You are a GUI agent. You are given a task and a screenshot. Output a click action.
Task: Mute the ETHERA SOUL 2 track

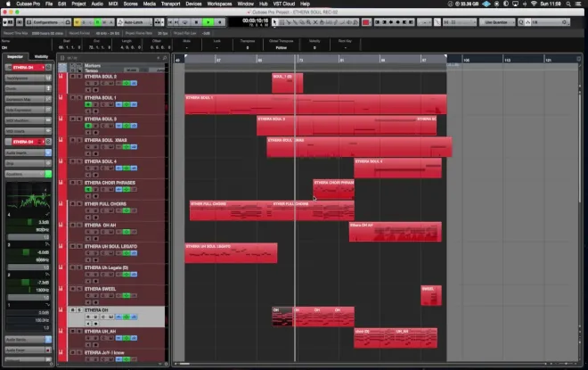click(73, 77)
